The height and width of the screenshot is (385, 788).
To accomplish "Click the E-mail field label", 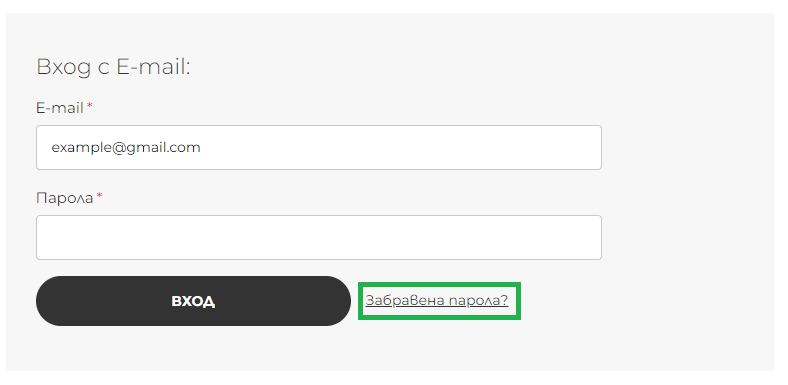I will pos(59,108).
